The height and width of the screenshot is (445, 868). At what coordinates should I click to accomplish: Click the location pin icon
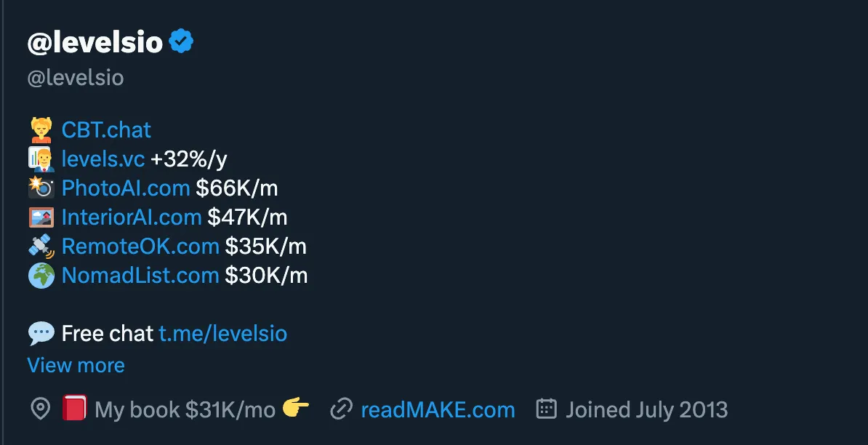click(x=40, y=409)
